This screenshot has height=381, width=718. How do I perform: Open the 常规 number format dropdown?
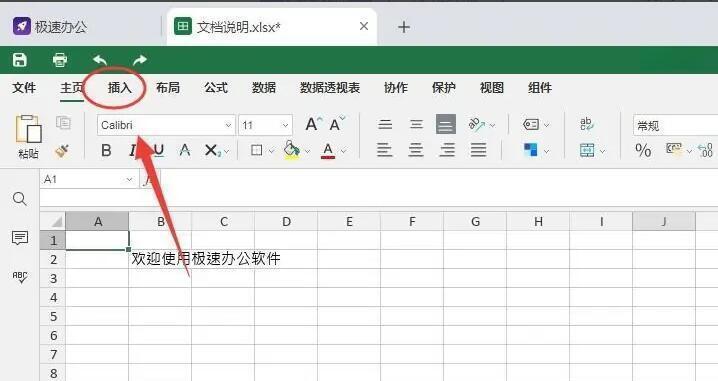(675, 125)
